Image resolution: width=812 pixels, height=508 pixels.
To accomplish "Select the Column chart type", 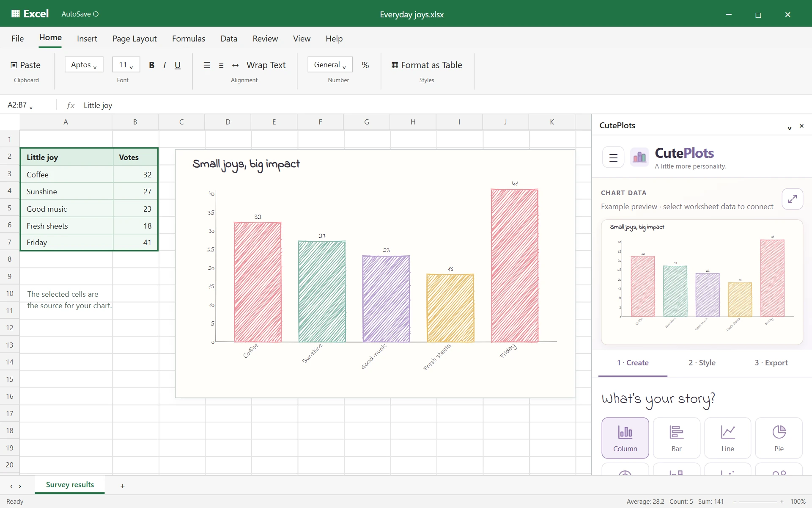I will pos(625,438).
